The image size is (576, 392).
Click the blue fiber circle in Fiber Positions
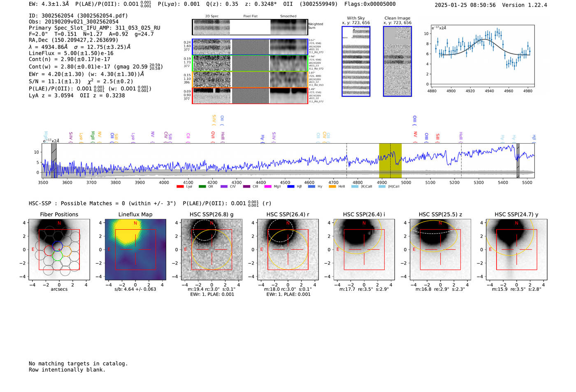[57, 246]
